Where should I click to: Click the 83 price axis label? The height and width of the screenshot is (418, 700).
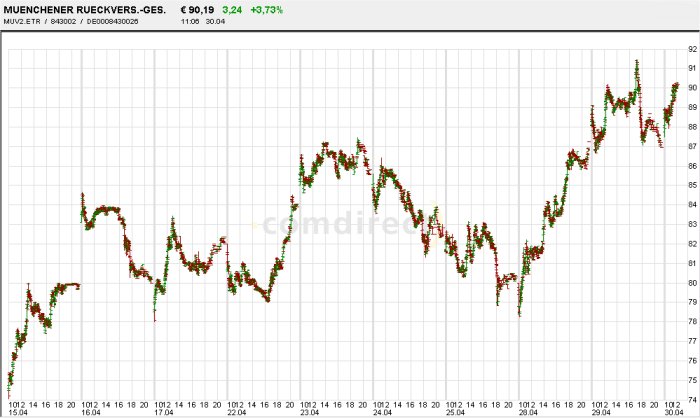click(692, 224)
